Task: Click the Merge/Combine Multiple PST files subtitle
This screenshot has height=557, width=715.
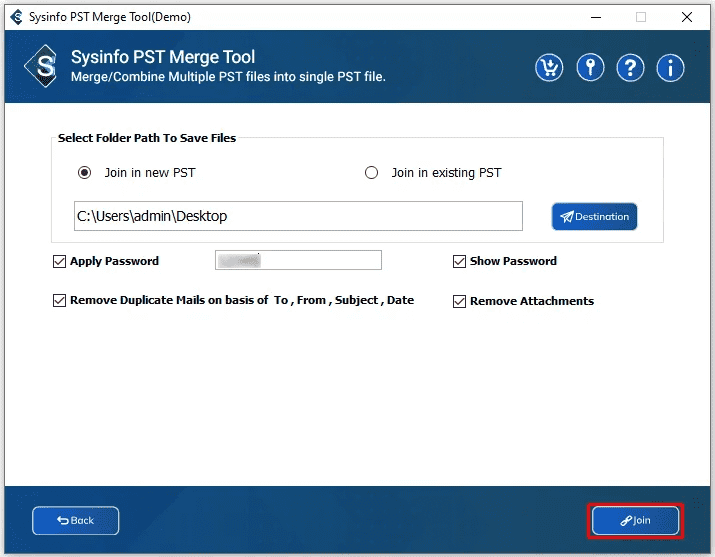Action: pos(228,77)
